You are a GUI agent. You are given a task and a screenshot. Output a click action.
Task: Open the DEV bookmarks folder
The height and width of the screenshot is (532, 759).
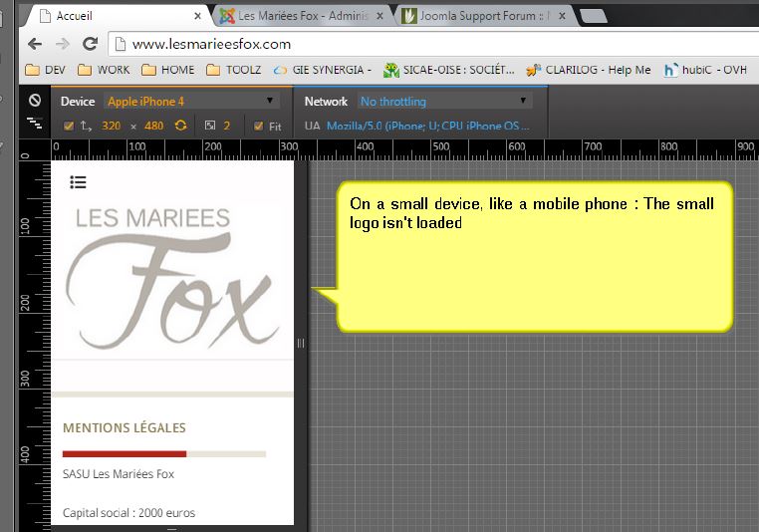point(45,70)
